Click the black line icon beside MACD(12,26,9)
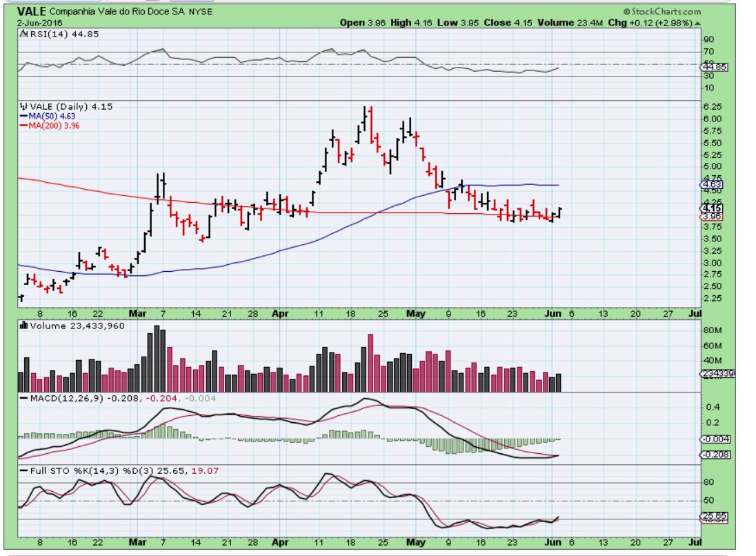Image resolution: width=756 pixels, height=556 pixels. click(x=23, y=399)
